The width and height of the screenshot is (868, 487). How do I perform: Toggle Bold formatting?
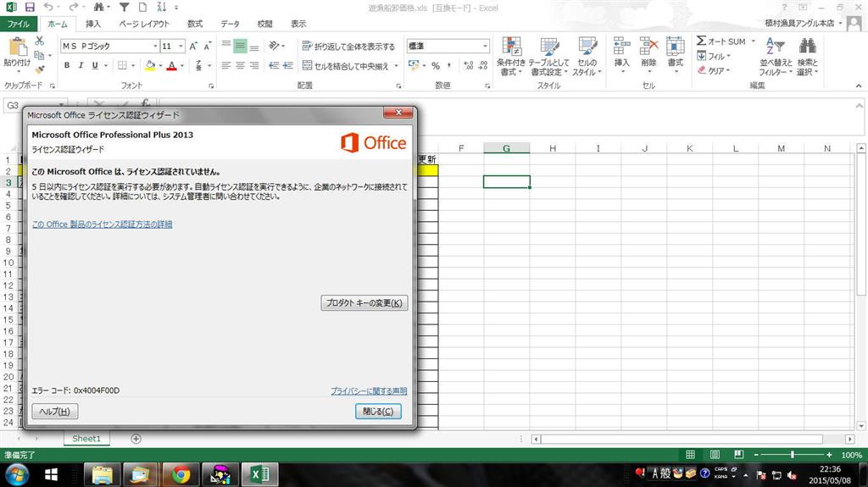tap(67, 65)
